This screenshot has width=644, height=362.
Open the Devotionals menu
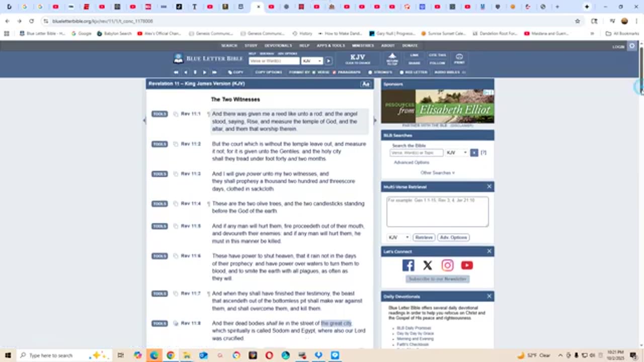[x=278, y=46]
